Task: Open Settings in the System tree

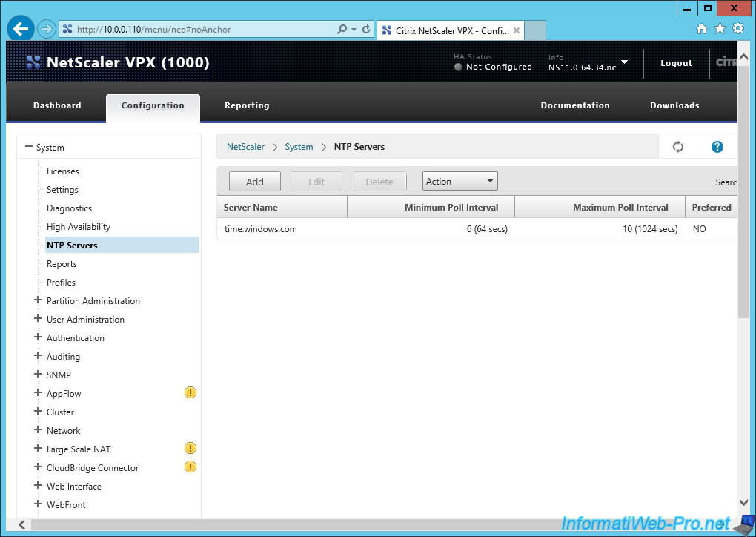Action: coord(62,190)
